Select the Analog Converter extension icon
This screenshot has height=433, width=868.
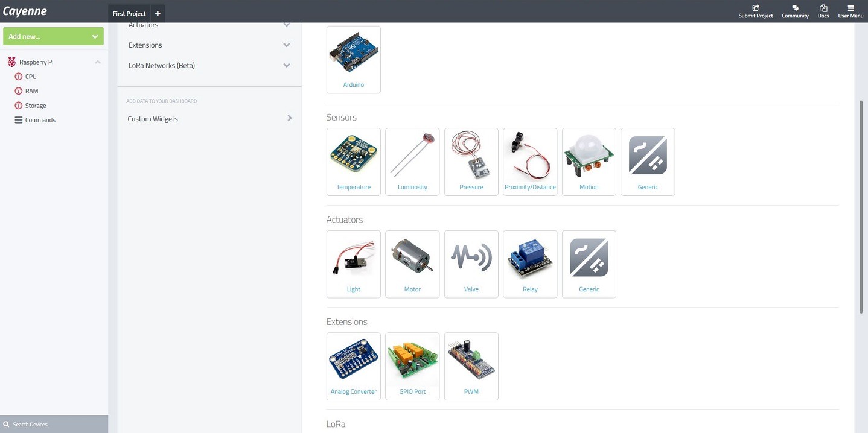(353, 359)
